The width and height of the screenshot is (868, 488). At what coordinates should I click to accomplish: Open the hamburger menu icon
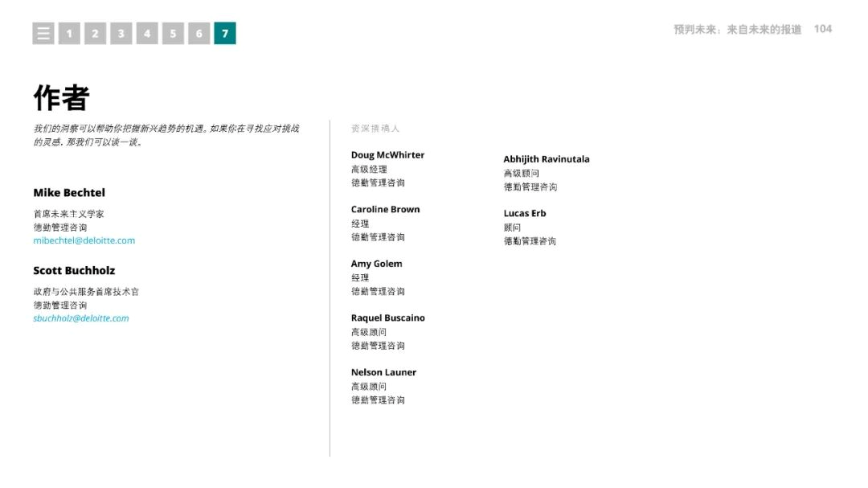(x=43, y=33)
